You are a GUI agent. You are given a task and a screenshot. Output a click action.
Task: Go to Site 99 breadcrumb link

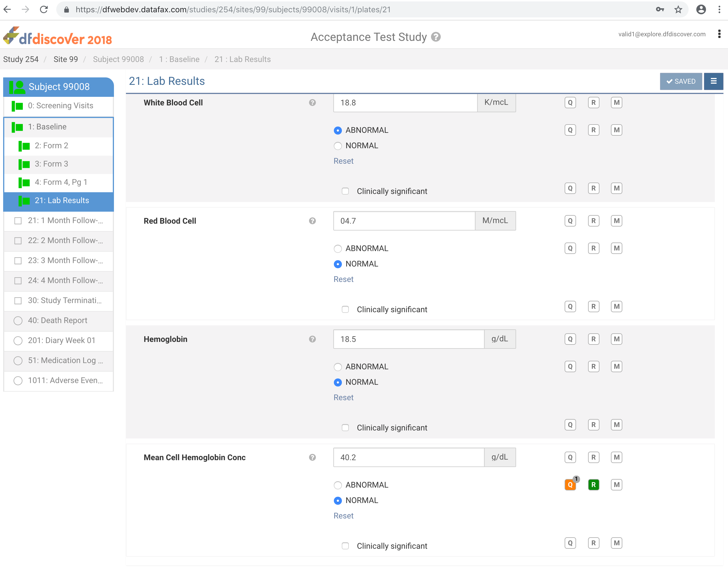click(x=65, y=59)
